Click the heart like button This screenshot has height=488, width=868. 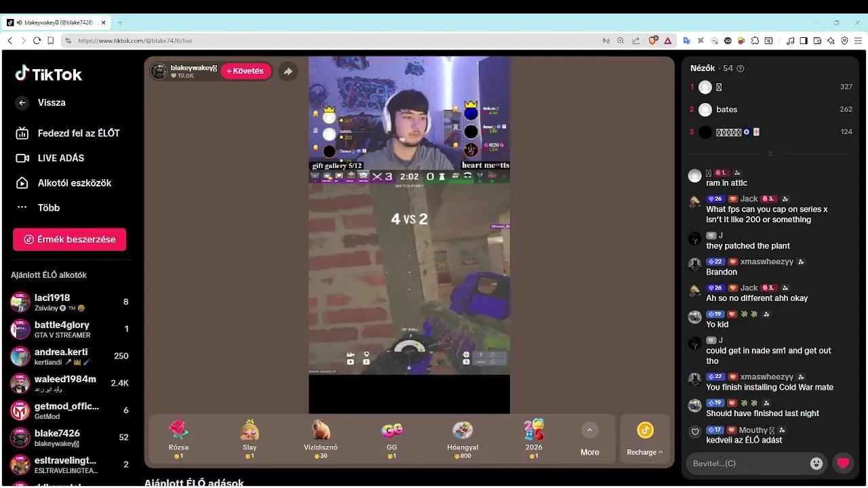(x=843, y=464)
